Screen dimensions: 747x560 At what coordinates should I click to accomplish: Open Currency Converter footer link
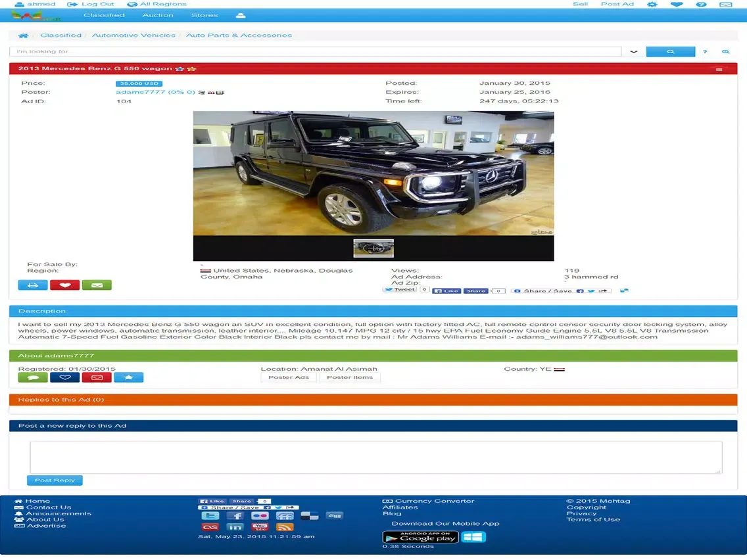[435, 501]
